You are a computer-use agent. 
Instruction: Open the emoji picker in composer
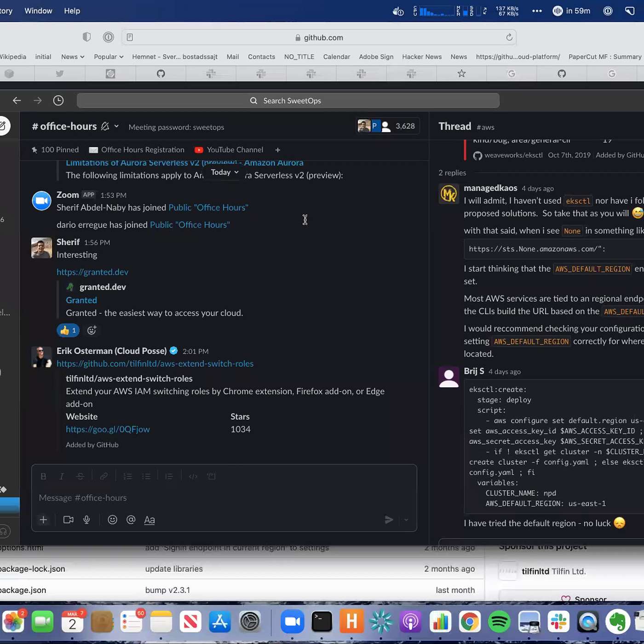(x=112, y=520)
